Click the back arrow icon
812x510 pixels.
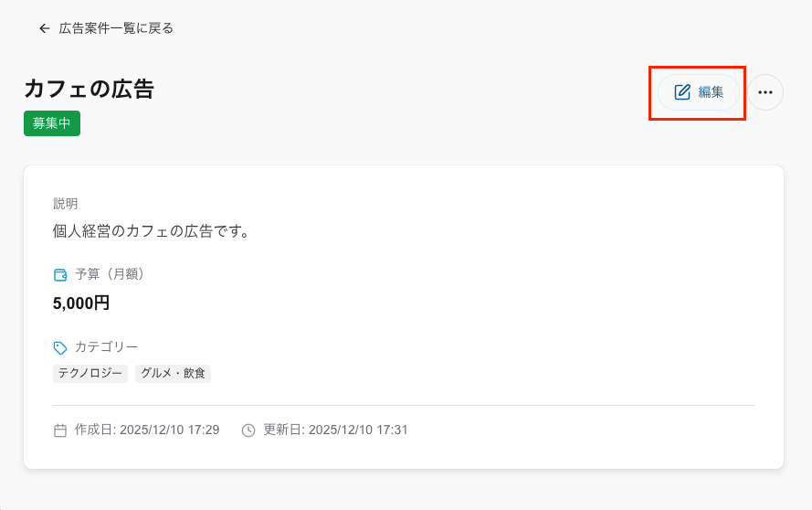44,28
